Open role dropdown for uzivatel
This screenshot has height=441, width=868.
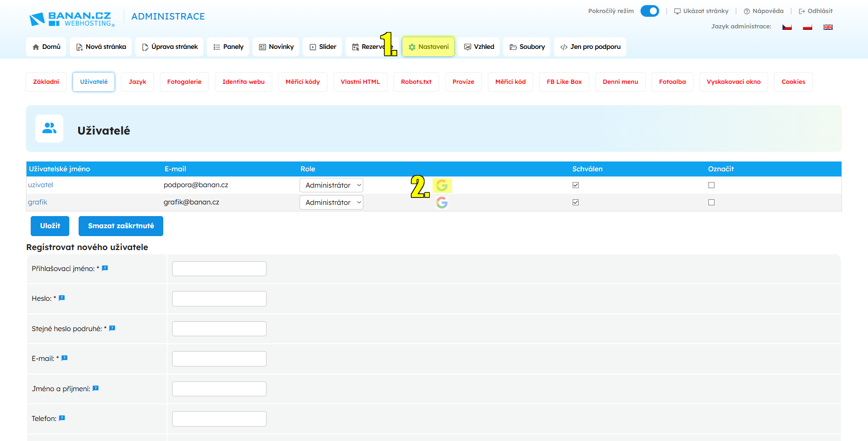[331, 185]
